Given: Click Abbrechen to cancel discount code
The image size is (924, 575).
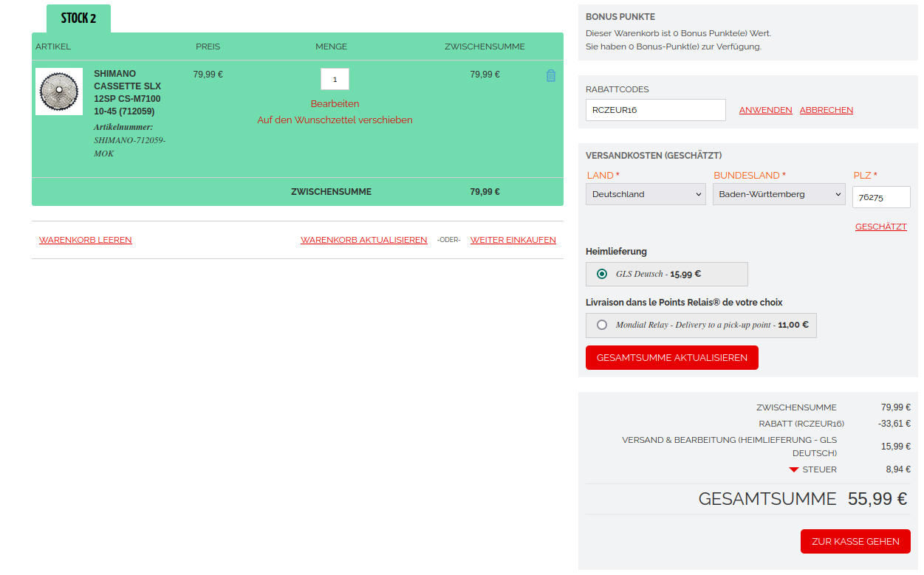Looking at the screenshot, I should 826,110.
